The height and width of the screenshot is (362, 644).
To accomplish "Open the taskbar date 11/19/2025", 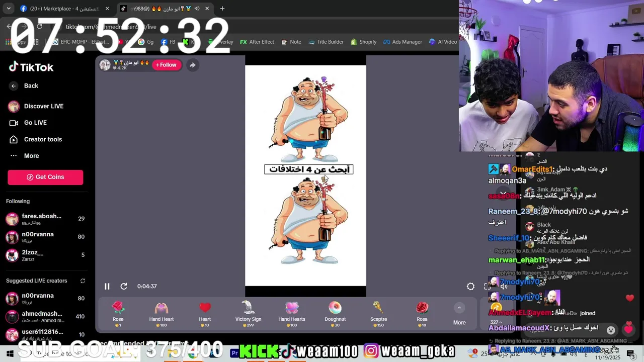I will tap(609, 357).
